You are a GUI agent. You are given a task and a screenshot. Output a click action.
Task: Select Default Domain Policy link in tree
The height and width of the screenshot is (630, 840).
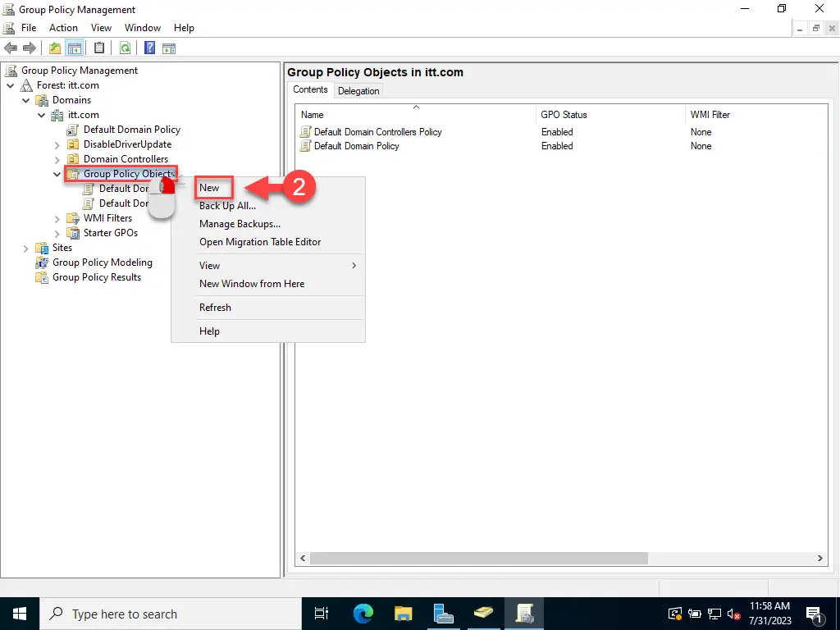(132, 130)
